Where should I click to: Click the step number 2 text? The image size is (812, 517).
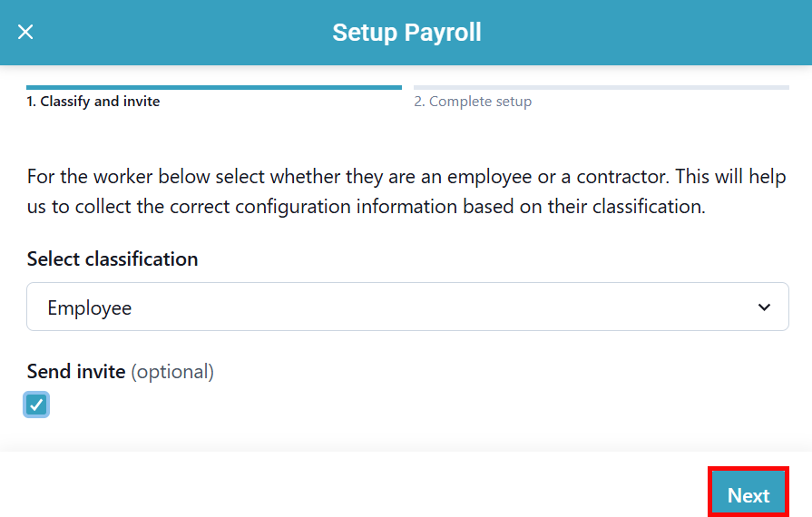(x=419, y=102)
